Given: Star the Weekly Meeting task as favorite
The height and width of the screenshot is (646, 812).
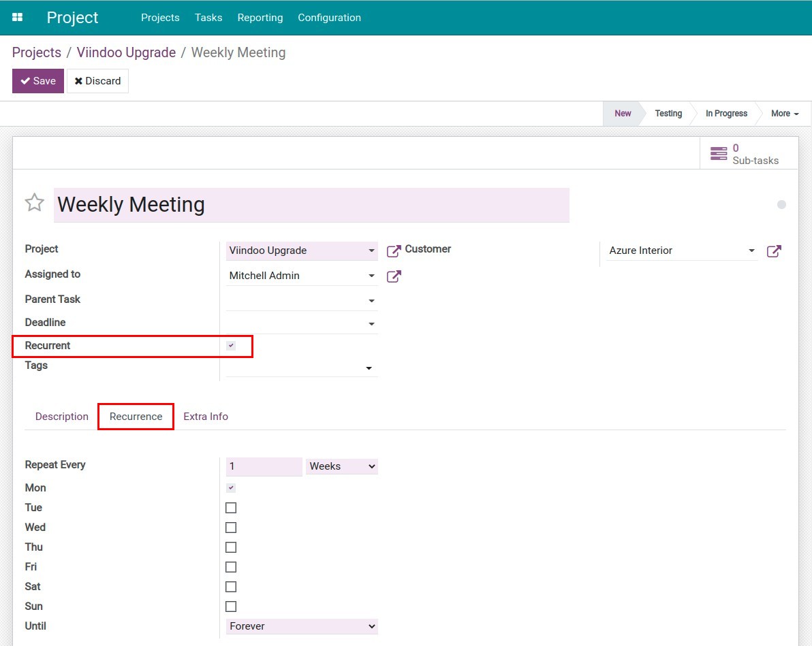Looking at the screenshot, I should click(34, 203).
